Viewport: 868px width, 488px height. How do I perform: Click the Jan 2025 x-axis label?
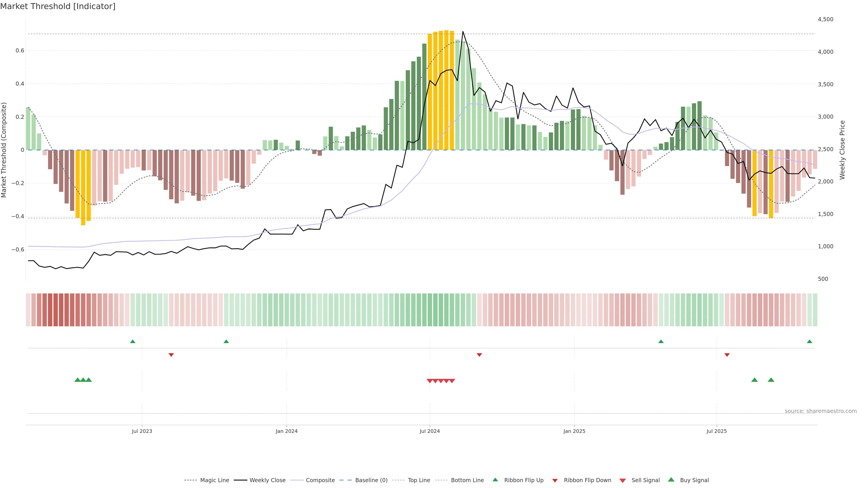click(574, 431)
